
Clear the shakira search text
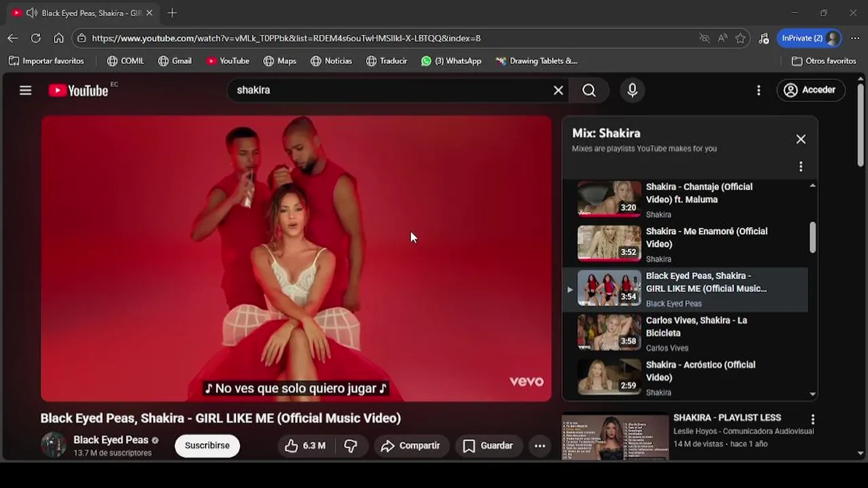[x=558, y=90]
